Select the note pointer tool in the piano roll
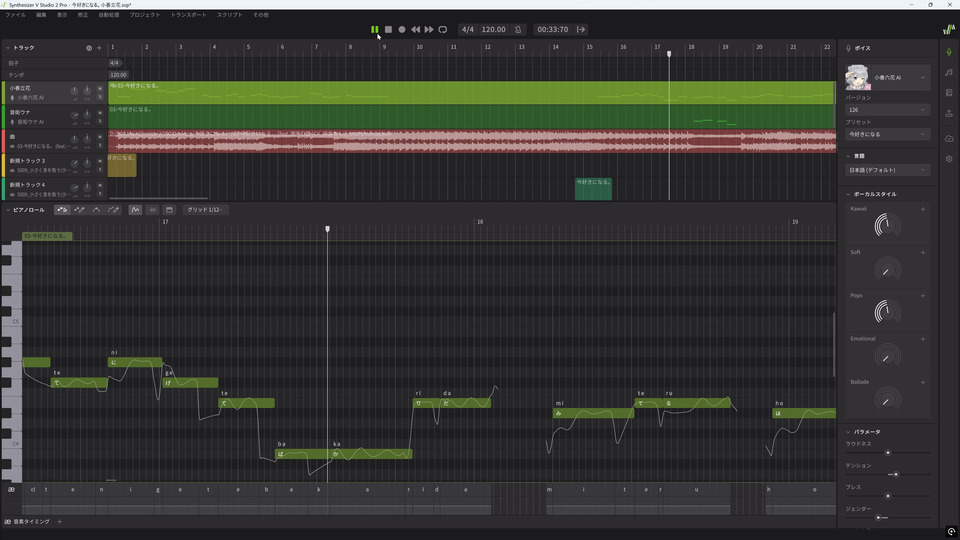 62,210
